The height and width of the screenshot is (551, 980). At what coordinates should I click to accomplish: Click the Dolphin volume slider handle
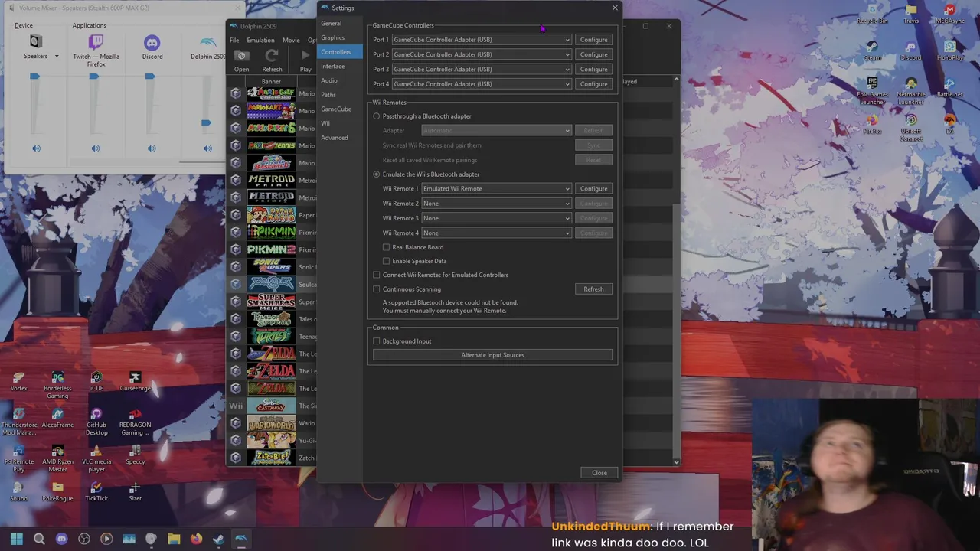point(206,122)
